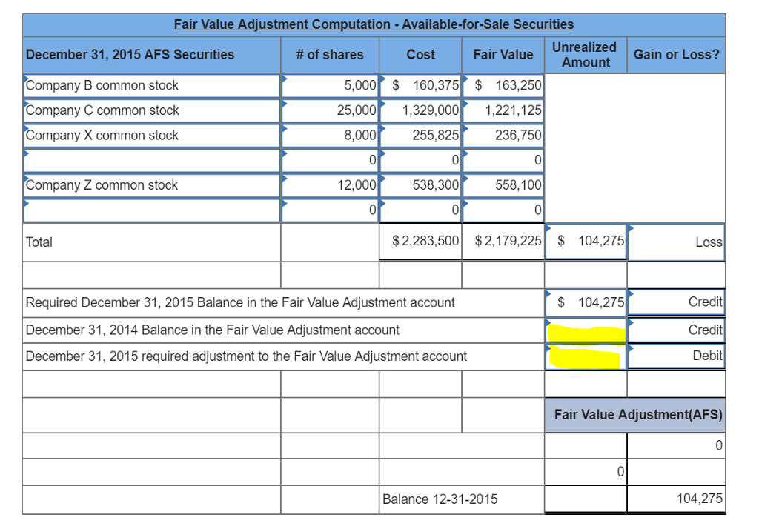The width and height of the screenshot is (759, 532).
Task: Click the December 31, 2015 AFS Securities header
Action: click(130, 55)
